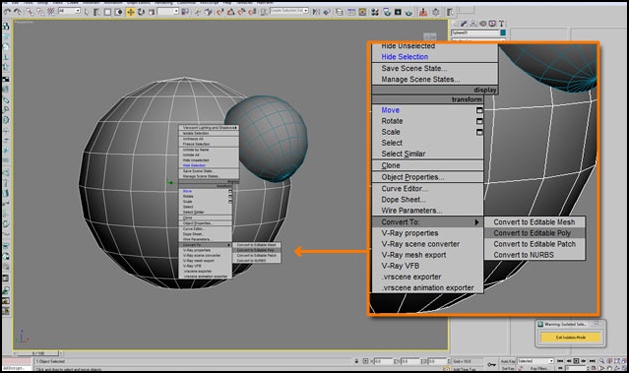The height and width of the screenshot is (373, 629).
Task: Choose Convert to Editable Mesh in enlarged menu
Action: (534, 222)
